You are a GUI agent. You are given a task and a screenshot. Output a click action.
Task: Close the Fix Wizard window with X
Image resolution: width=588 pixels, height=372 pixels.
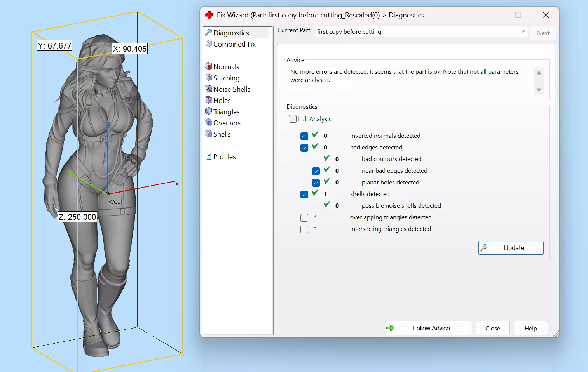[546, 15]
